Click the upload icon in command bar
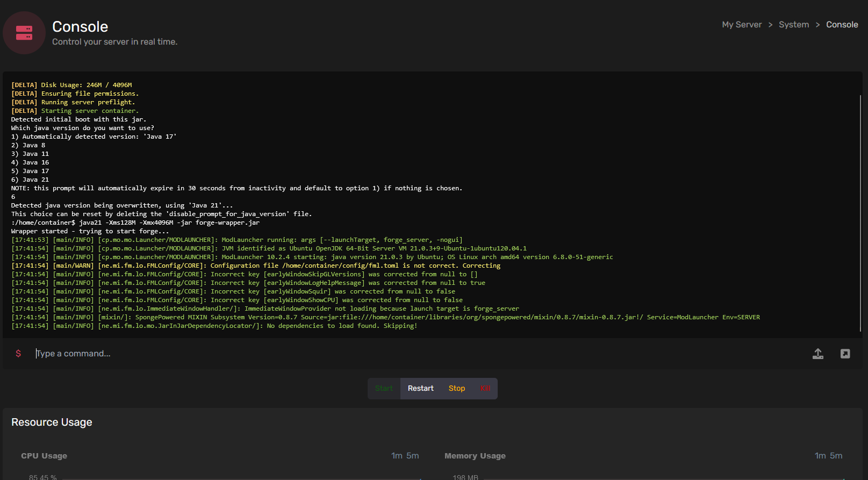 (817, 354)
